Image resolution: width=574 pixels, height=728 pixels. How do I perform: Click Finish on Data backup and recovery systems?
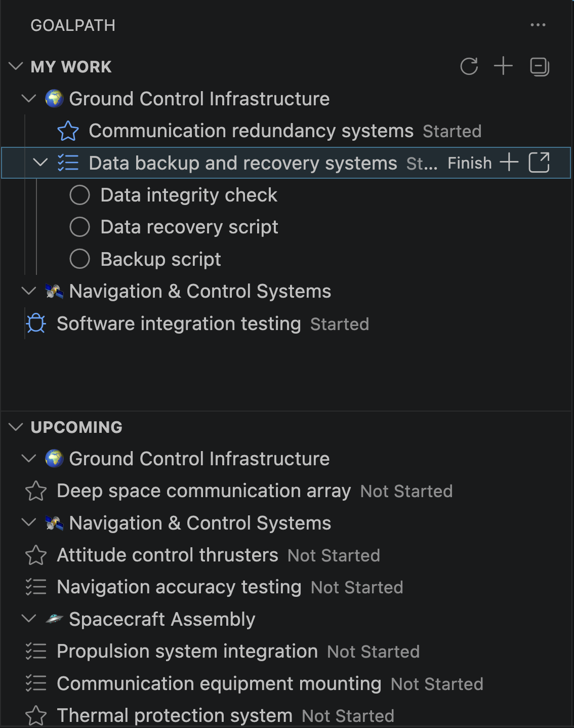(x=469, y=163)
